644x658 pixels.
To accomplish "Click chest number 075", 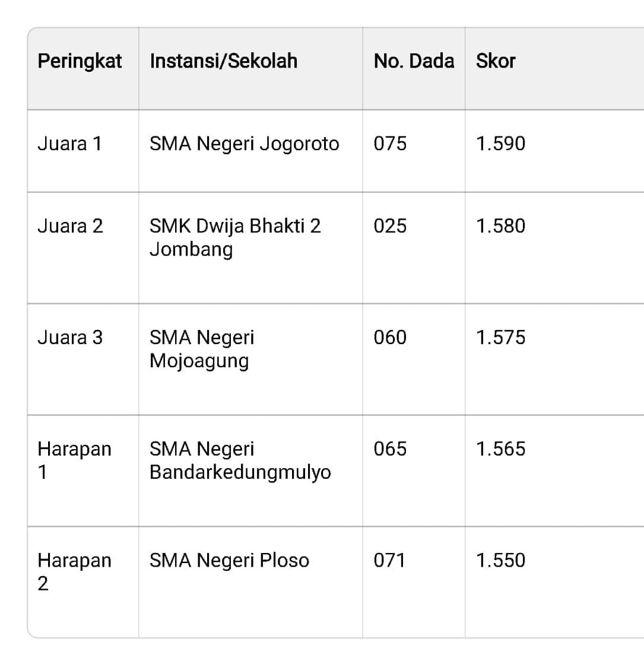I will tap(390, 144).
